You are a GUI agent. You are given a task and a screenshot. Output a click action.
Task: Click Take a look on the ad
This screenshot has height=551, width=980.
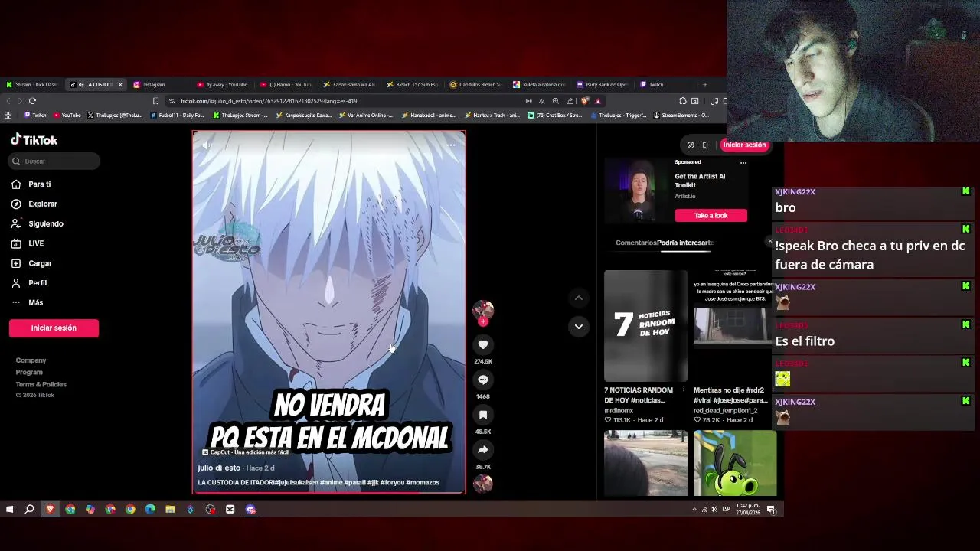click(710, 216)
